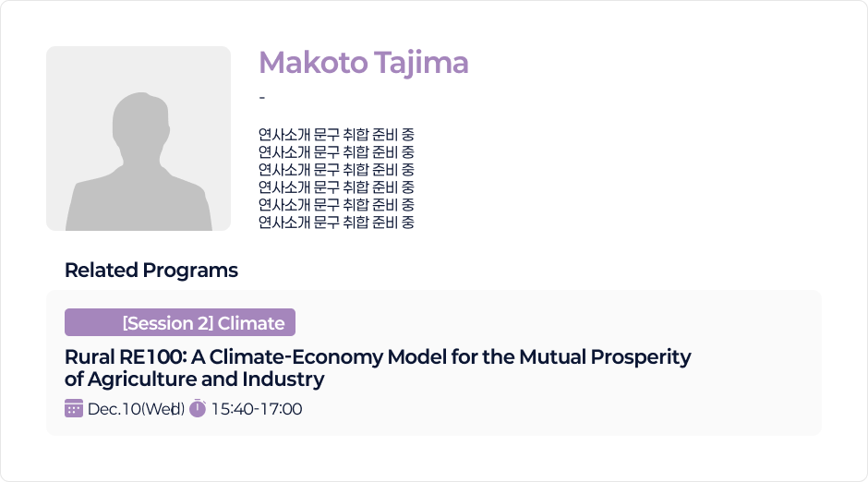The height and width of the screenshot is (482, 868).
Task: Click the Makoto Tajima speaker name
Action: 364,63
